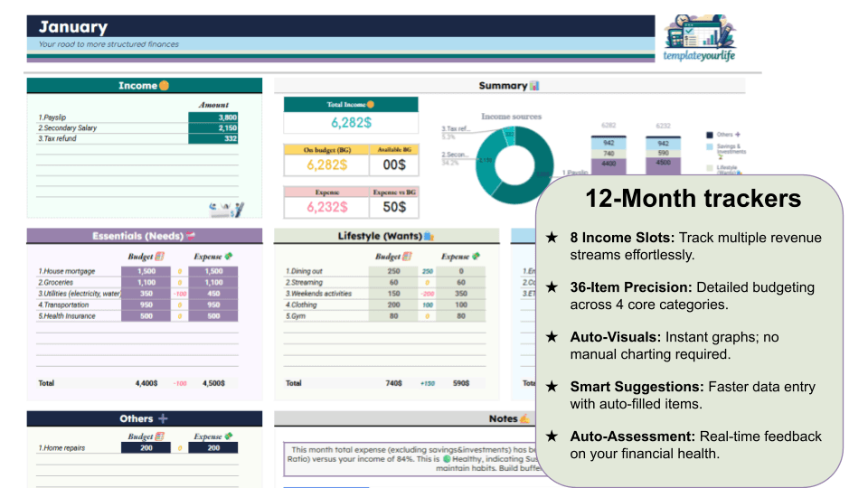Screen dimensions: 868x488
Task: Click the beige Lifestyle legend swatch
Action: click(x=710, y=168)
